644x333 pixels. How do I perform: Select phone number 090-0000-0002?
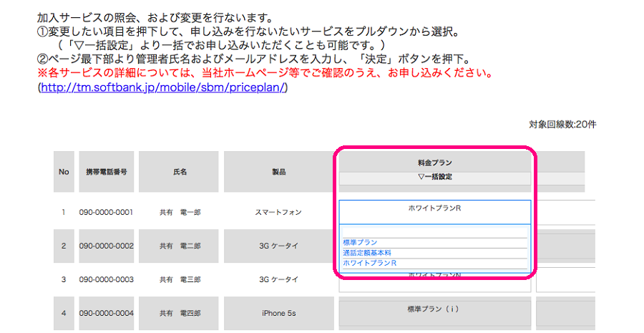coord(107,246)
